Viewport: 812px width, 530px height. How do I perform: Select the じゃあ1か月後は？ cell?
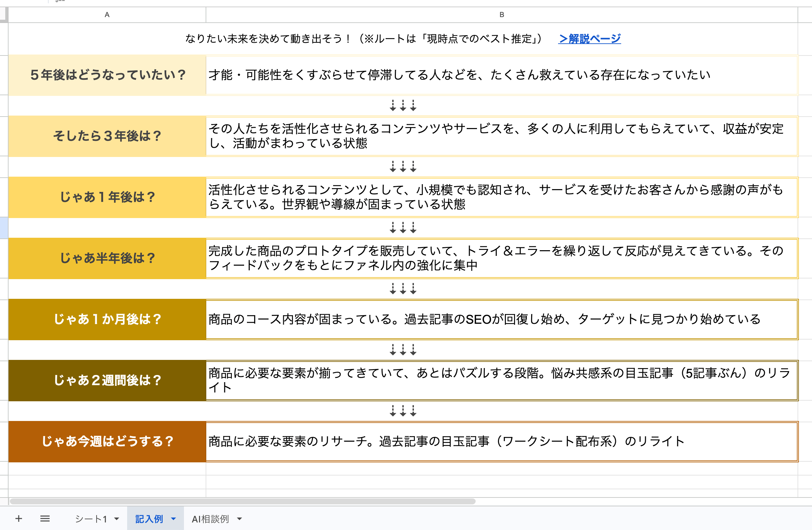107,319
